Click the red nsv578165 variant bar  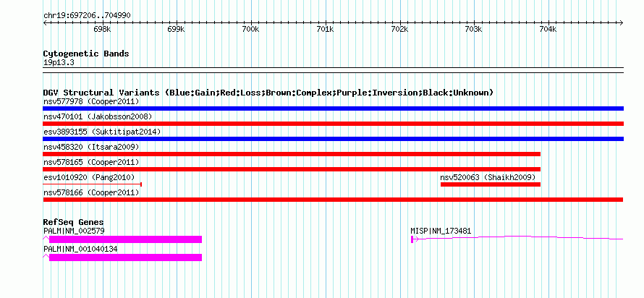[292, 169]
